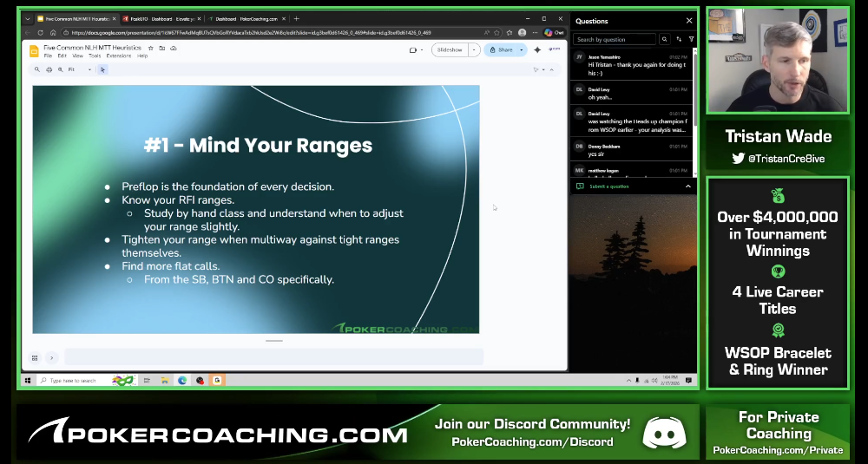Image resolution: width=868 pixels, height=464 pixels.
Task: Sort questions with the up-down arrows icon
Action: 679,39
